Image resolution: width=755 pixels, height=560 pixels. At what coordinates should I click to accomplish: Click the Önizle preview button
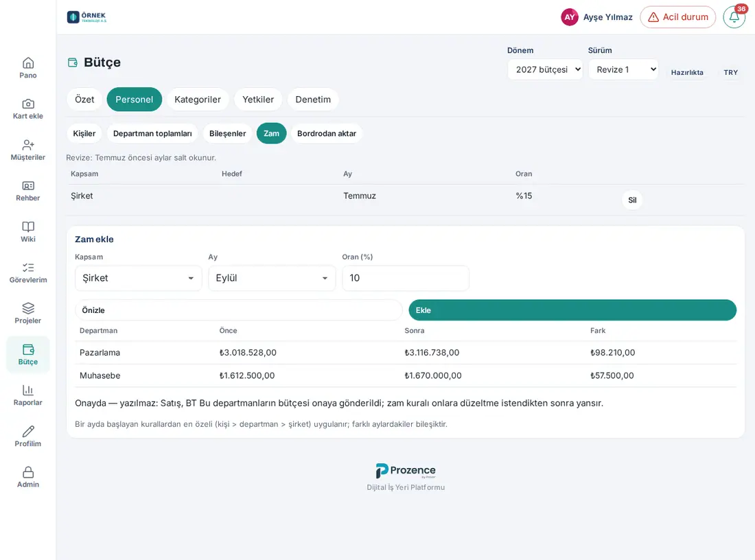[238, 310]
